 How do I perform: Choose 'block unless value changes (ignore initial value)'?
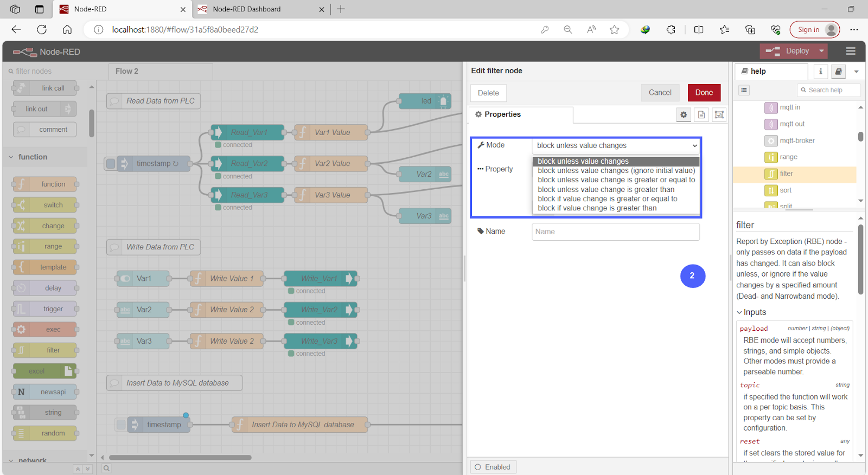pyautogui.click(x=616, y=170)
